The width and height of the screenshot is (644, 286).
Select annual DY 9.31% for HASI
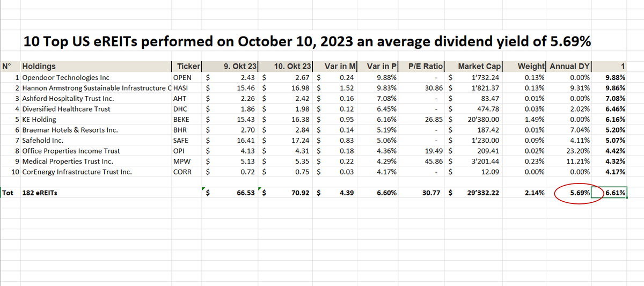pos(569,87)
